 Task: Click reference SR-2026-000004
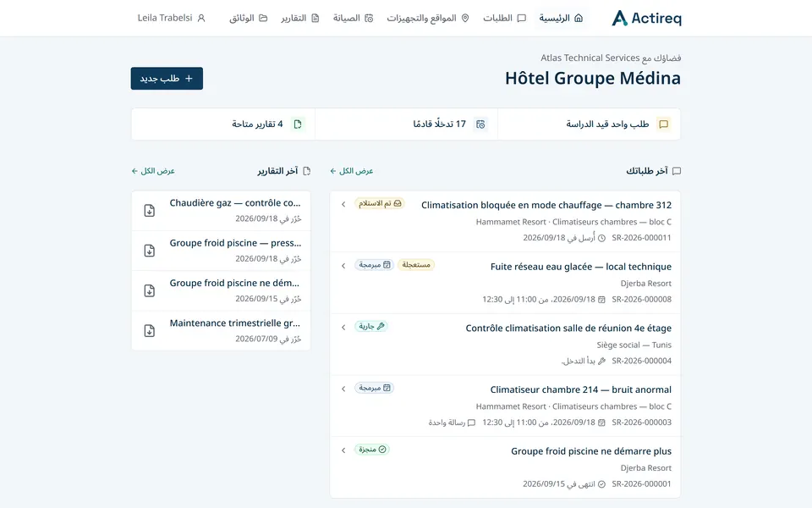pyautogui.click(x=642, y=361)
